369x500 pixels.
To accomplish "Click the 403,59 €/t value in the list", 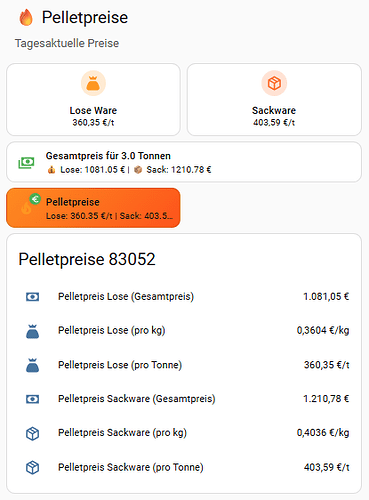I will tap(326, 467).
